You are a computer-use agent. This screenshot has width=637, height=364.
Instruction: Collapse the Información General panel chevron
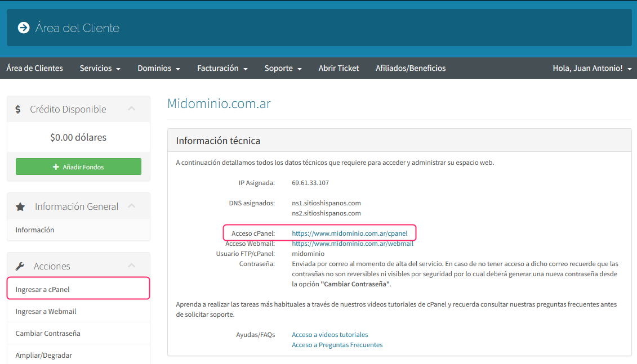pos(132,206)
